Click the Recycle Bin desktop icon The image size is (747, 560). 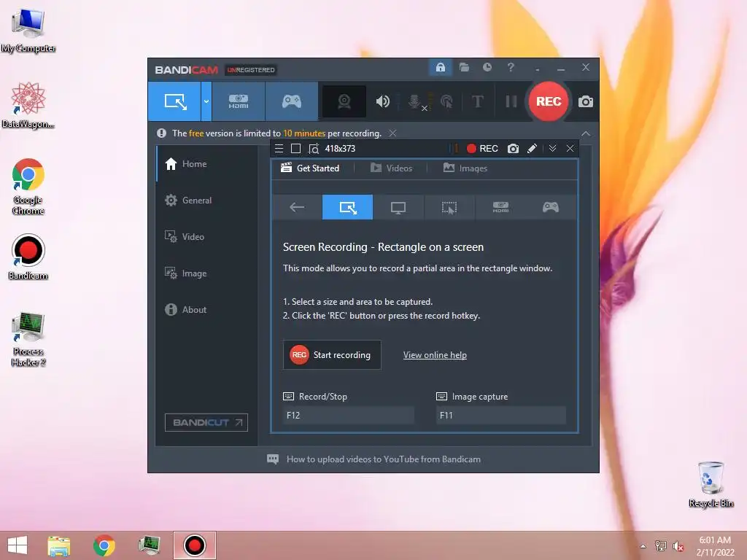click(711, 485)
